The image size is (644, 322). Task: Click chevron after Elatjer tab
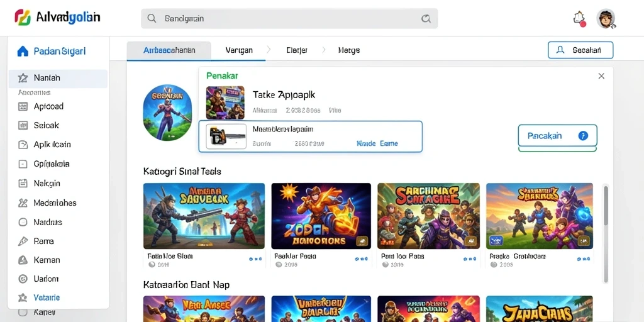(x=324, y=50)
